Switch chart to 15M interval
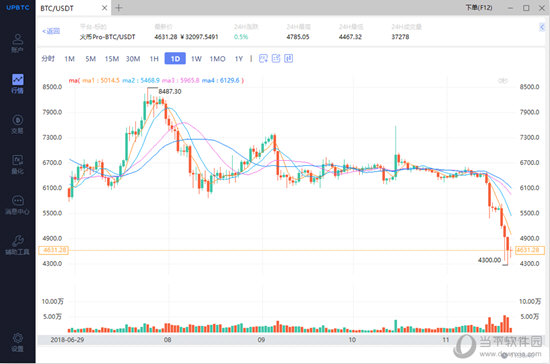This screenshot has width=550, height=364. (x=112, y=59)
